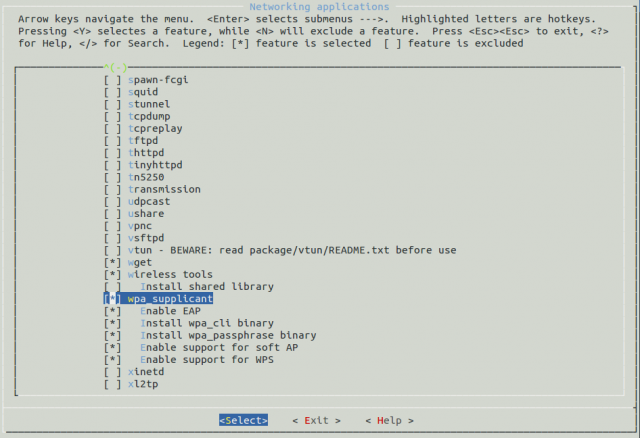Enable the tcpdump package checkbox
Viewport: 640px width, 438px height.
[x=112, y=116]
